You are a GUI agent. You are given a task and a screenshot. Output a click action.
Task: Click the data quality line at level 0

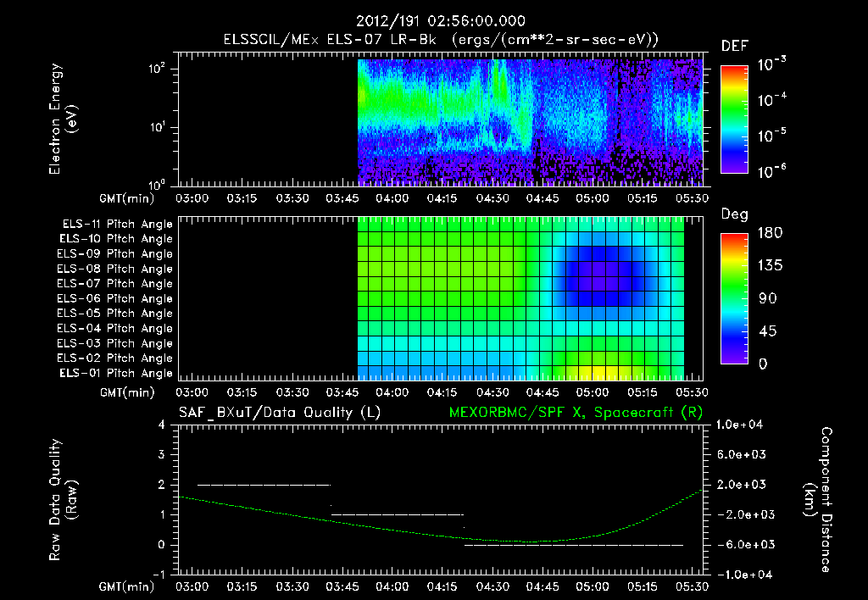pyautogui.click(x=574, y=545)
